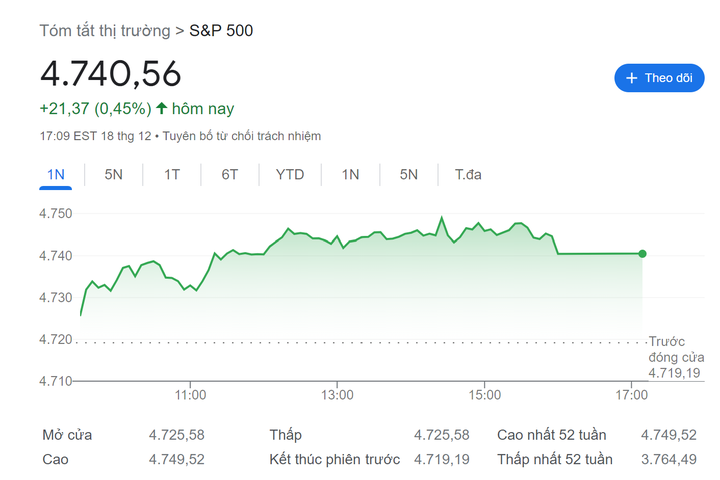The width and height of the screenshot is (720, 480).
Task: Select the 1N tab right of YTD
Action: (350, 175)
